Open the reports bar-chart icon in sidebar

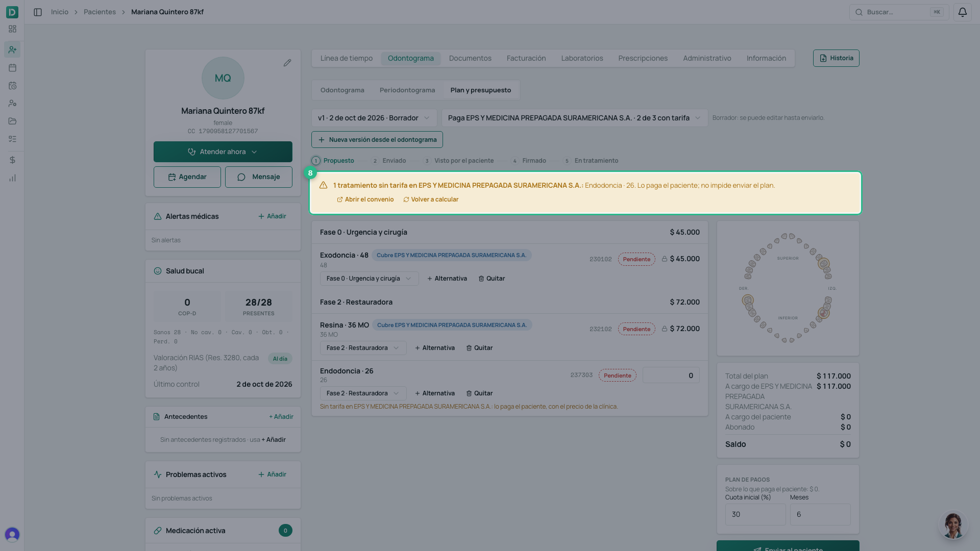coord(12,178)
